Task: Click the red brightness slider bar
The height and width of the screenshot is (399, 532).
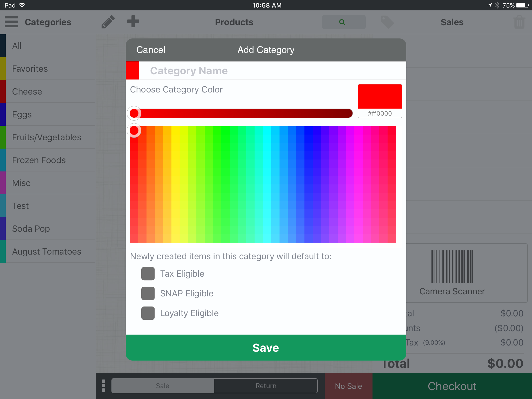Action: click(241, 113)
